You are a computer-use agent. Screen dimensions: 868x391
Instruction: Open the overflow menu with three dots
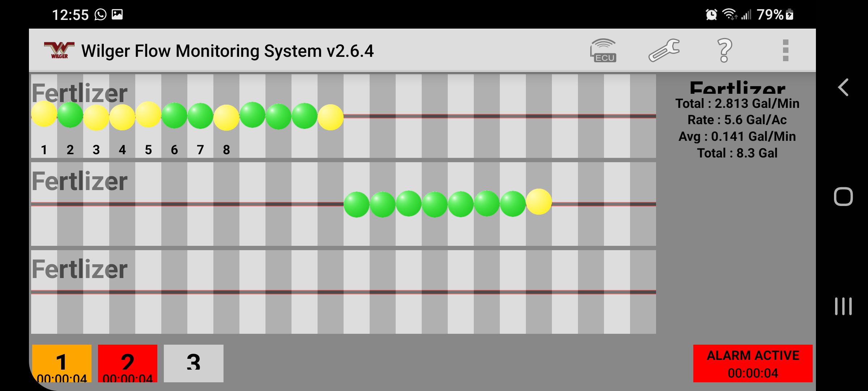point(786,51)
